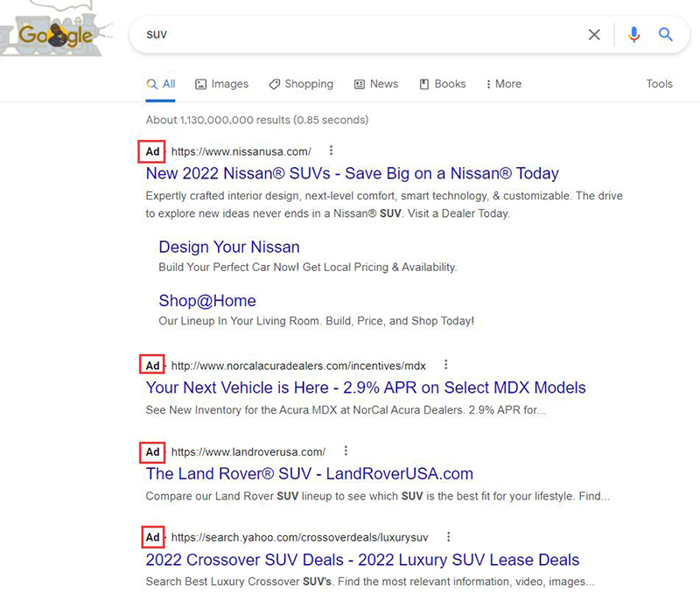Viewport: 700px width, 600px height.
Task: Open the three-dot menu beside landroverusa.com
Action: tap(346, 451)
